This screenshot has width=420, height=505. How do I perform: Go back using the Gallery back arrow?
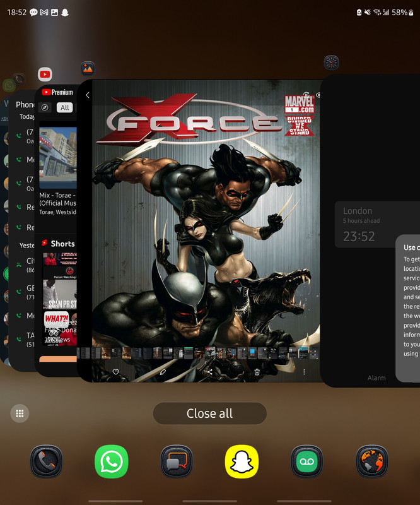tap(88, 95)
